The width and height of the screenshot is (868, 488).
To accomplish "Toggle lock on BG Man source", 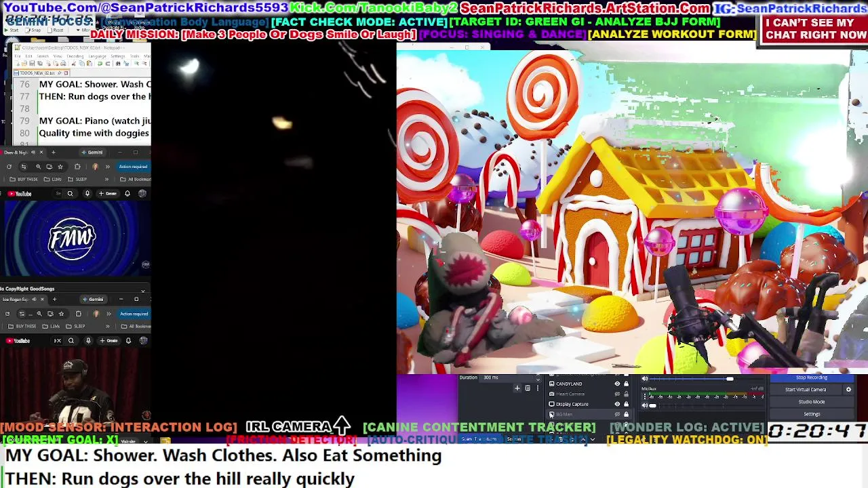I will (626, 414).
